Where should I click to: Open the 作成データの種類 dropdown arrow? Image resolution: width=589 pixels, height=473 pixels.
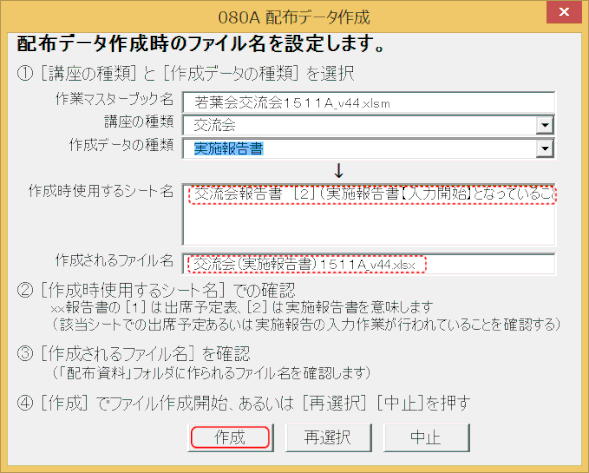coord(545,148)
